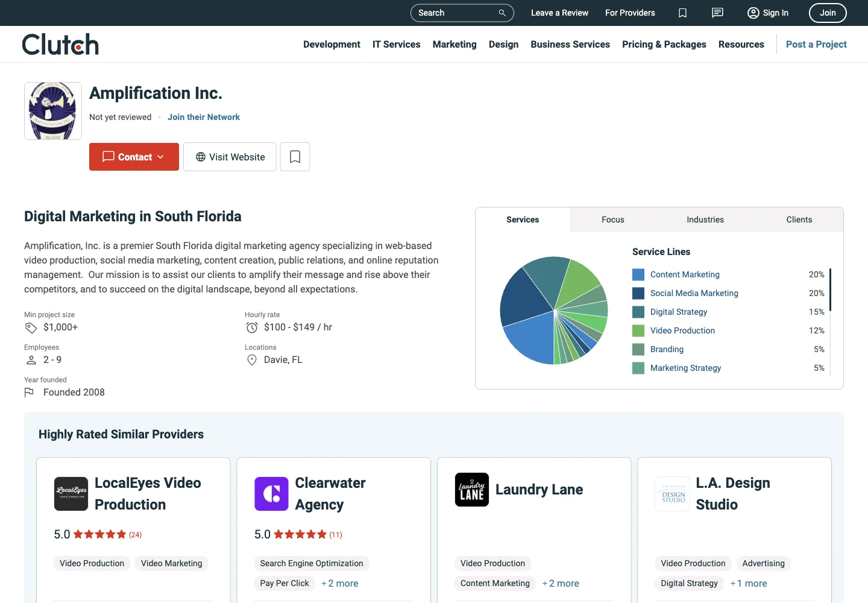Image resolution: width=868 pixels, height=603 pixels.
Task: Click the Sign In user icon
Action: (753, 13)
